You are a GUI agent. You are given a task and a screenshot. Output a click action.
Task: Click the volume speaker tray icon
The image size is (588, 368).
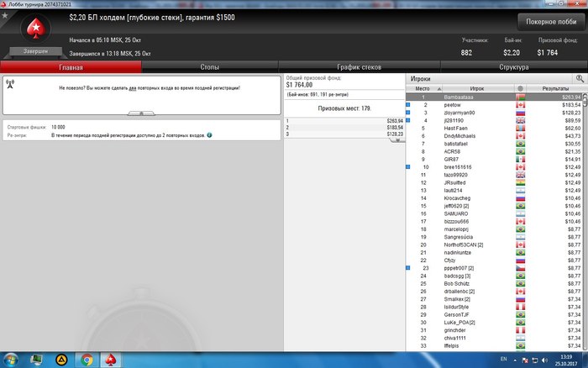544,360
